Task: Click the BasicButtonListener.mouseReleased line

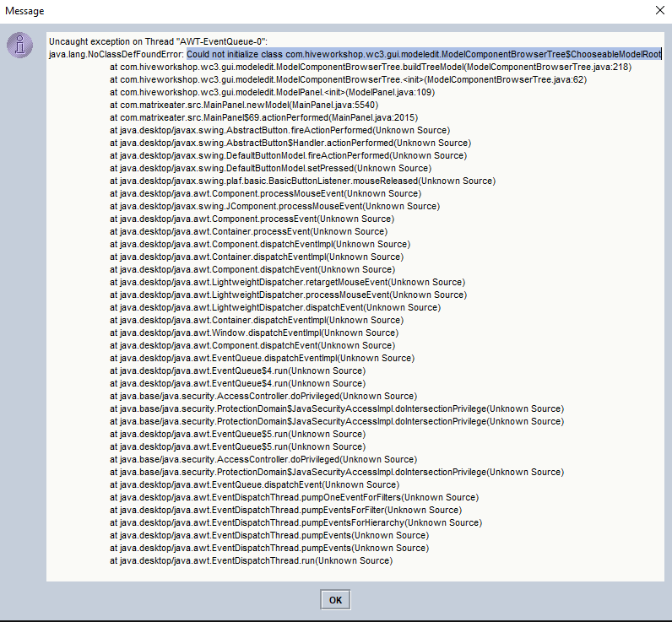Action: 302,181
